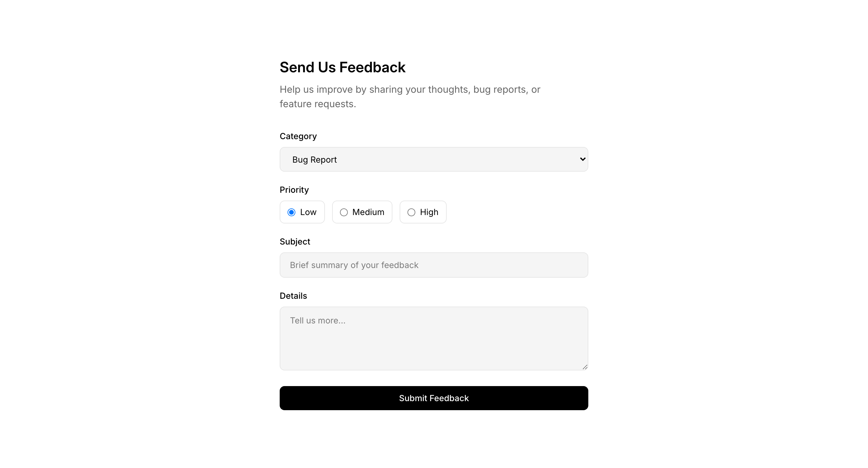Focus the Subject field placeholder text
This screenshot has width=868, height=468.
click(x=354, y=265)
